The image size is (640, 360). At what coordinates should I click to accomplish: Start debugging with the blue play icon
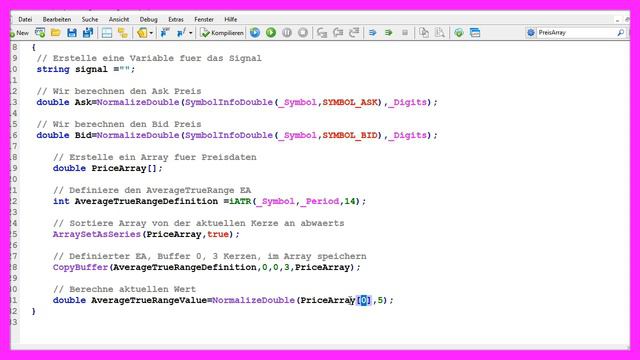pos(255,33)
